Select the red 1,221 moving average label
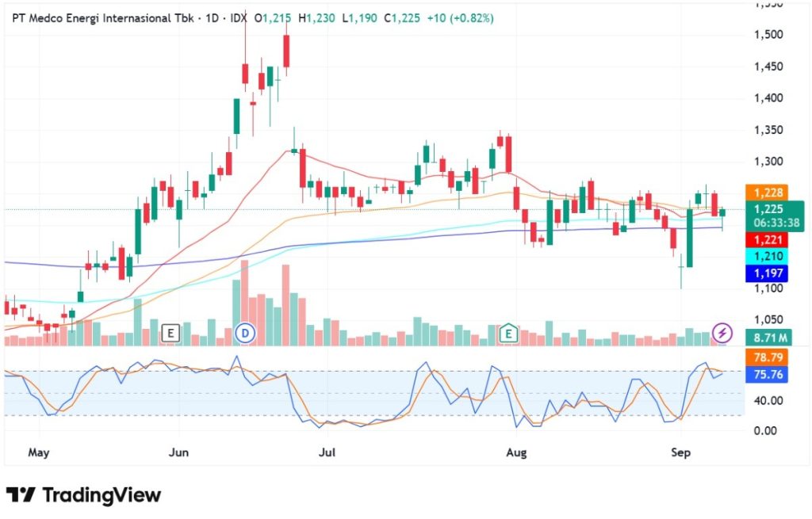812x519 pixels. (x=768, y=239)
